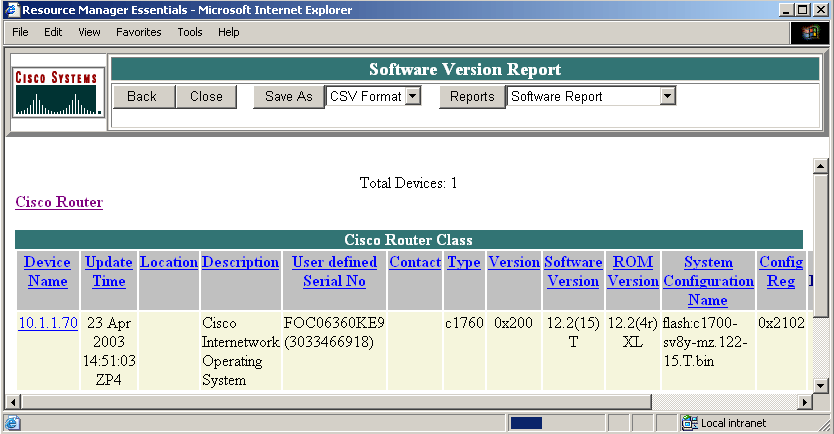Click the horizontal scrollbar right arrow
Image resolution: width=834 pixels, height=434 pixels.
(x=806, y=402)
